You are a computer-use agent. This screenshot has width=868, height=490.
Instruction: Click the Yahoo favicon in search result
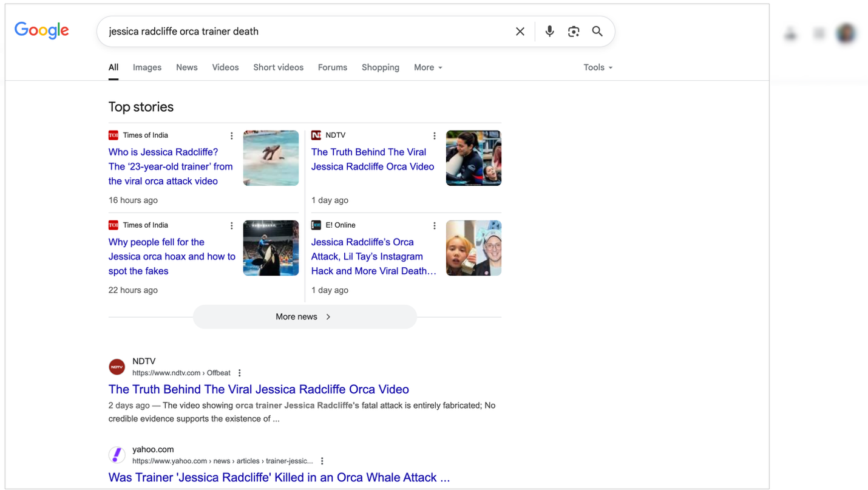pos(117,455)
